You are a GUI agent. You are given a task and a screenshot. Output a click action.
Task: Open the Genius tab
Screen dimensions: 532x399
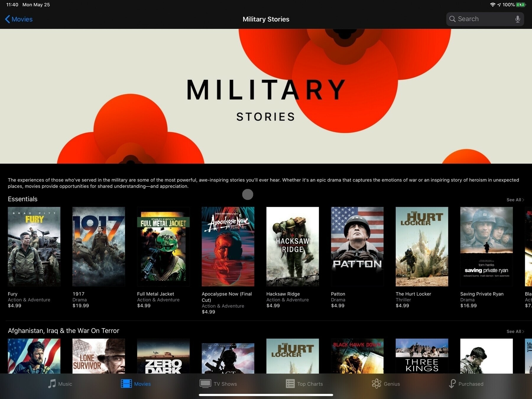click(386, 384)
